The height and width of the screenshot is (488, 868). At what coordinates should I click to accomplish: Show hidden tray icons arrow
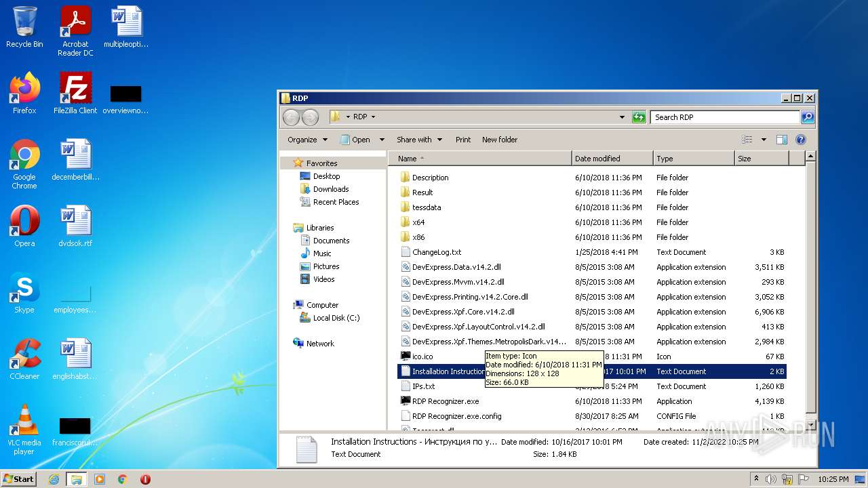coord(756,479)
